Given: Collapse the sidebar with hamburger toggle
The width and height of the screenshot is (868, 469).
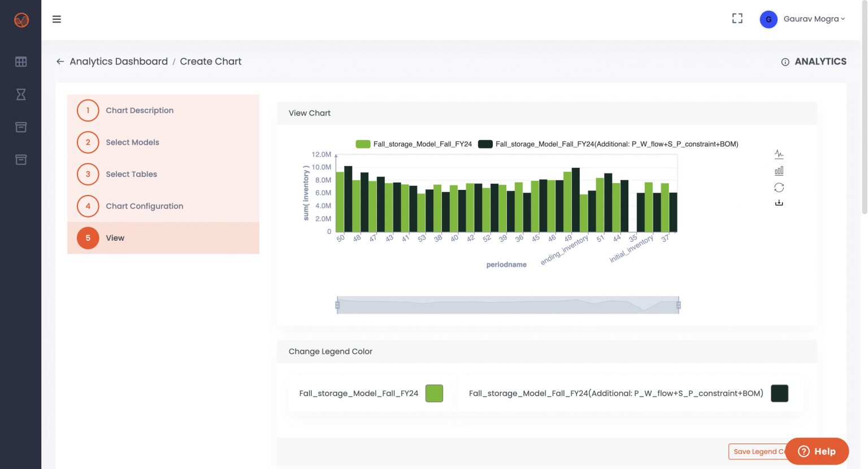Looking at the screenshot, I should pyautogui.click(x=57, y=19).
